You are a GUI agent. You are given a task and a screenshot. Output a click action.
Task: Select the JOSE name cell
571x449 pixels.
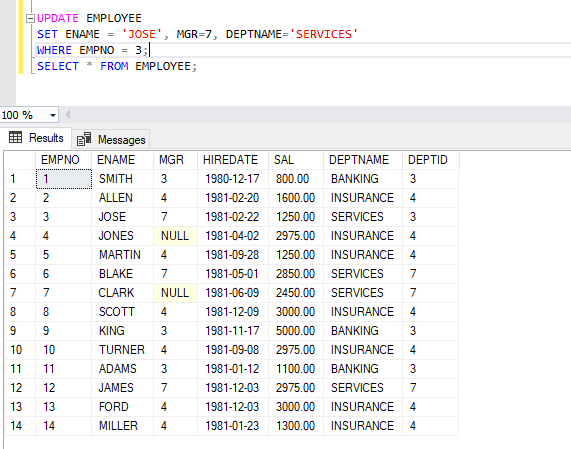point(122,217)
